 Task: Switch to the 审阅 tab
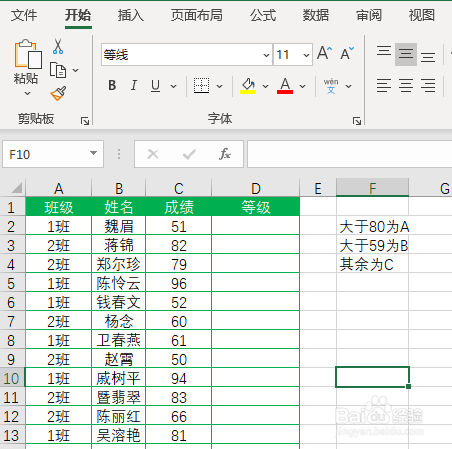click(369, 15)
